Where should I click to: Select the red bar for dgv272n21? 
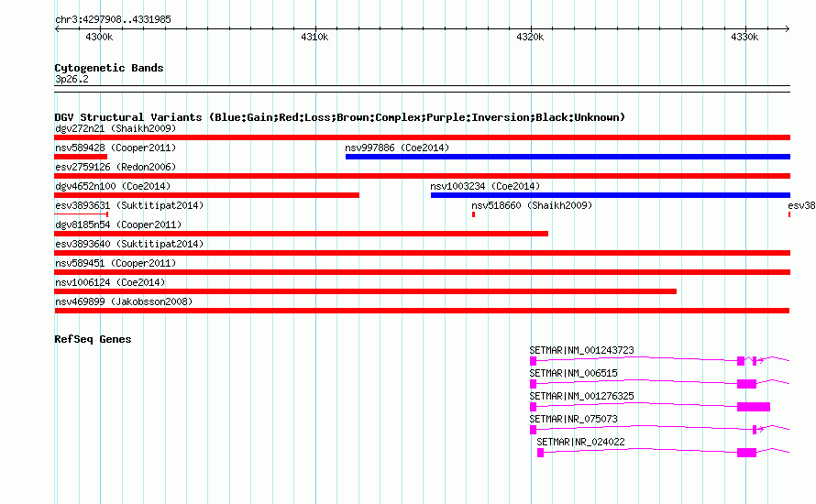[x=422, y=137]
